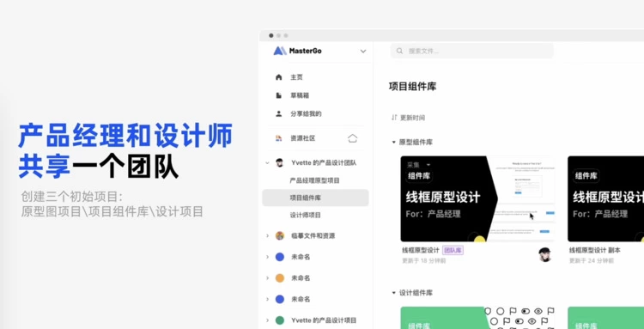The image size is (644, 329).
Task: Open the 主页 home icon
Action: pos(279,77)
